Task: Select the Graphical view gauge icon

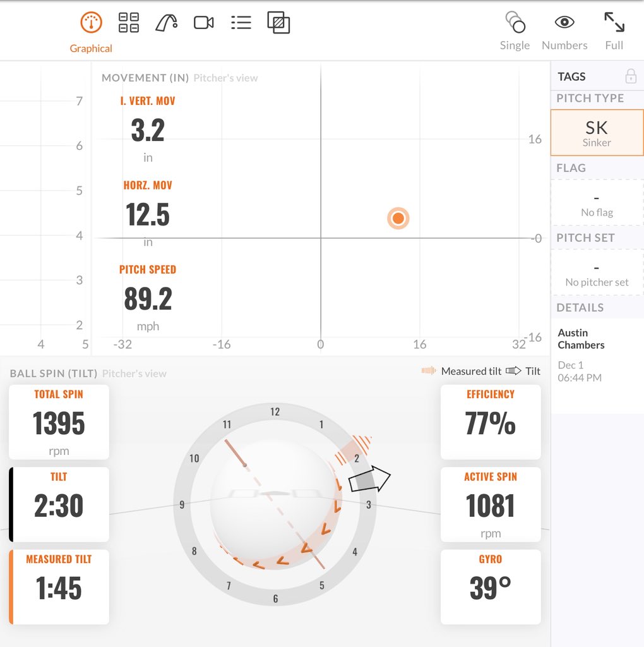Action: tap(91, 22)
